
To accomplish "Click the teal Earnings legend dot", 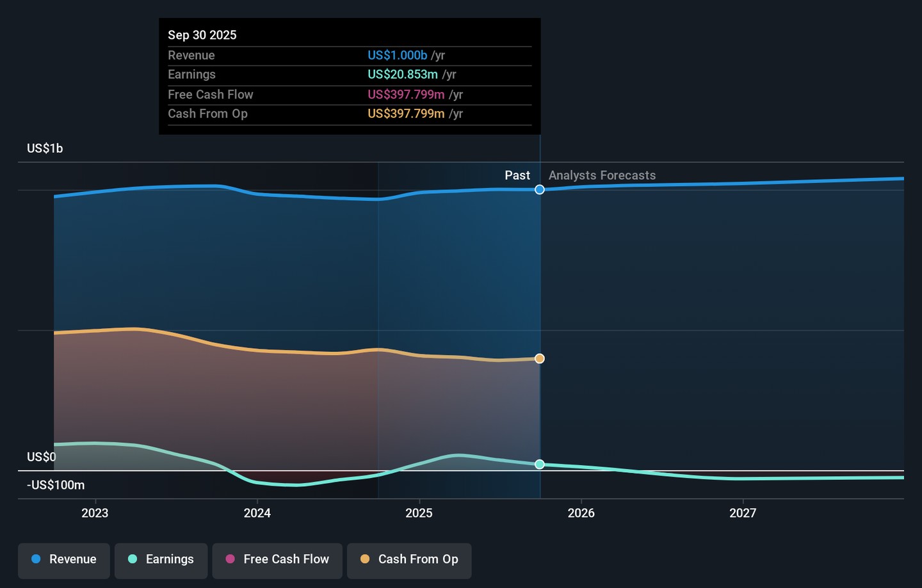I will tap(133, 559).
